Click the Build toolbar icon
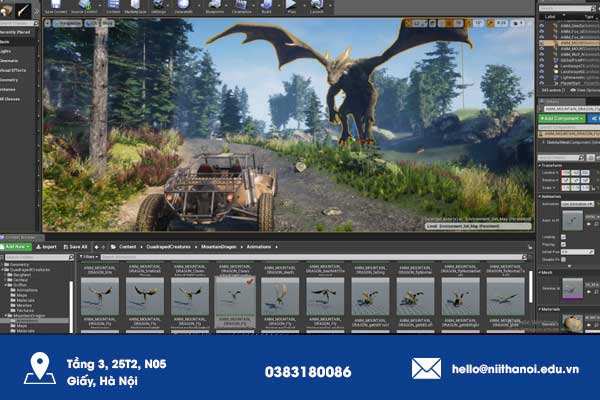The width and height of the screenshot is (600, 400). tap(266, 5)
